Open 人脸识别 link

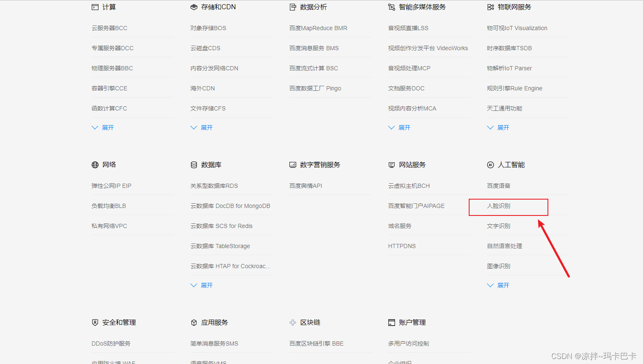(x=498, y=206)
